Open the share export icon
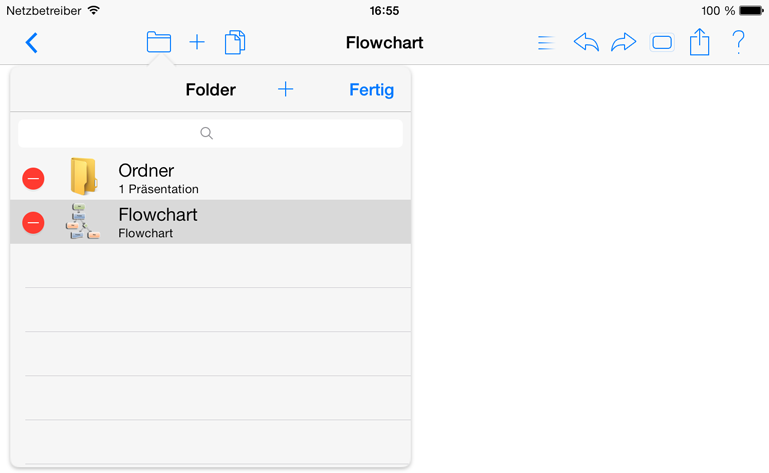 pos(699,42)
